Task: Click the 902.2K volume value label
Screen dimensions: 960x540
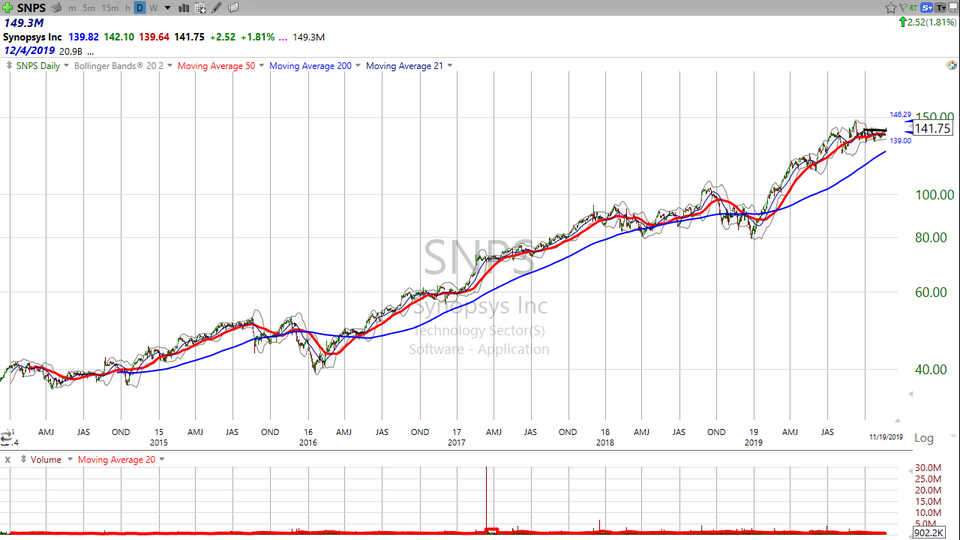Action: tap(928, 533)
